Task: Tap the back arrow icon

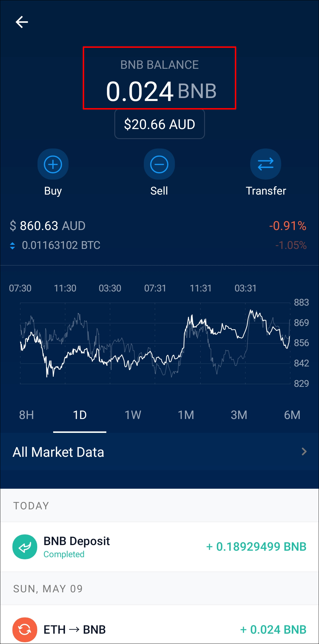Action: click(22, 22)
